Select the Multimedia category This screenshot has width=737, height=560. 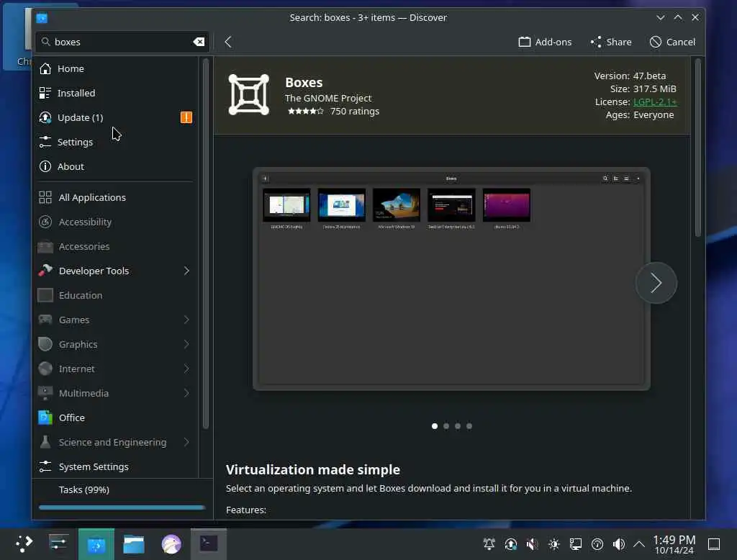(x=116, y=393)
